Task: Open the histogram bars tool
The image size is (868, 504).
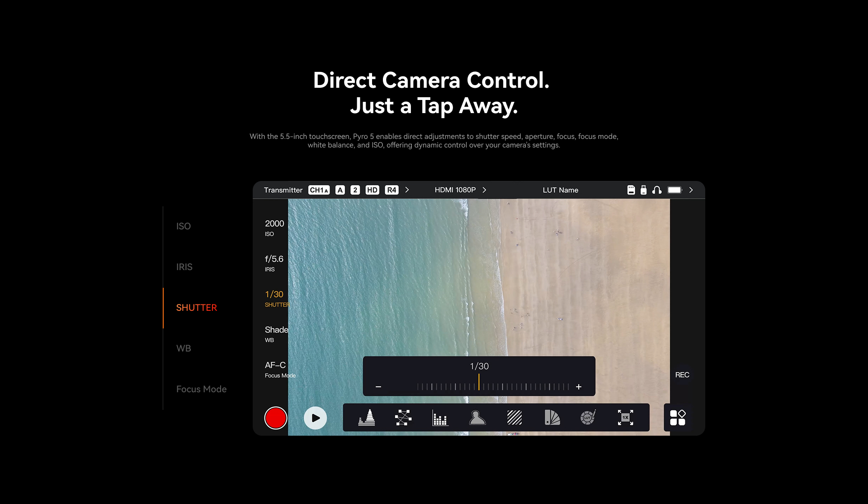Action: click(x=440, y=418)
